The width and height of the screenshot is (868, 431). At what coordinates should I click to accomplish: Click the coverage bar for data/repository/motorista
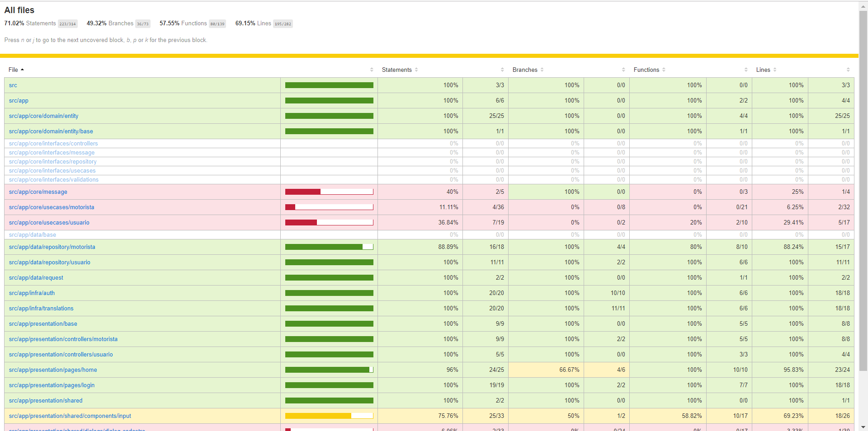(x=329, y=247)
